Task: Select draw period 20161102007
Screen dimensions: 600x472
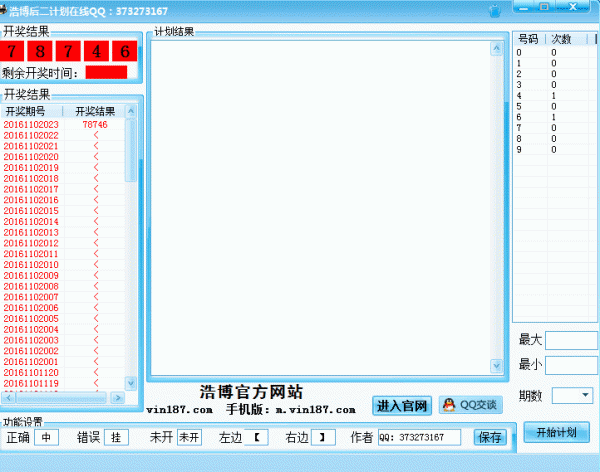Action: pos(31,297)
